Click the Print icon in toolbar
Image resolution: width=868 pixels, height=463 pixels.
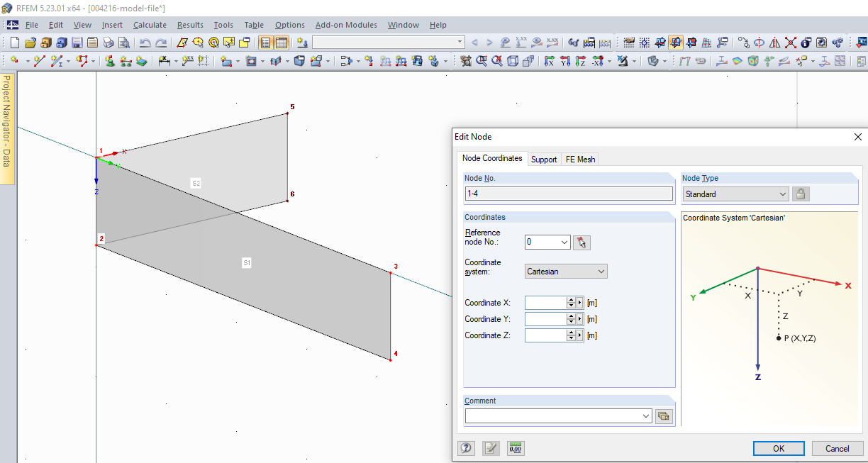[108, 43]
